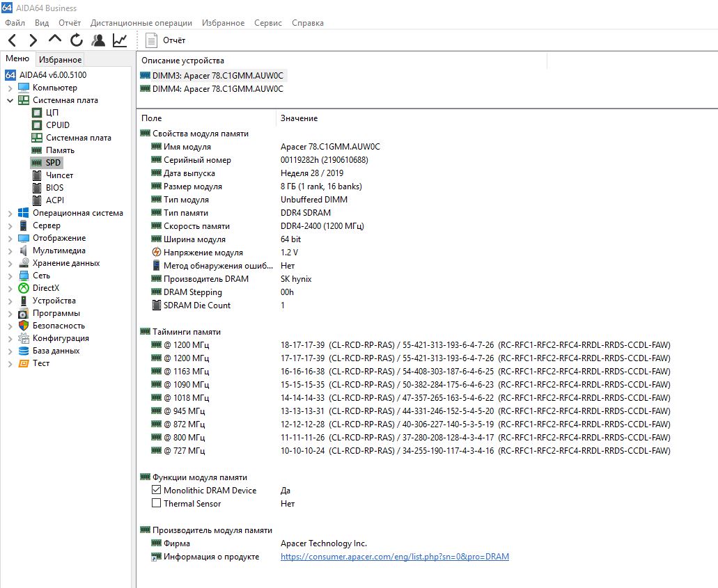Switch to the Избранное sidebar tab

(x=60, y=59)
